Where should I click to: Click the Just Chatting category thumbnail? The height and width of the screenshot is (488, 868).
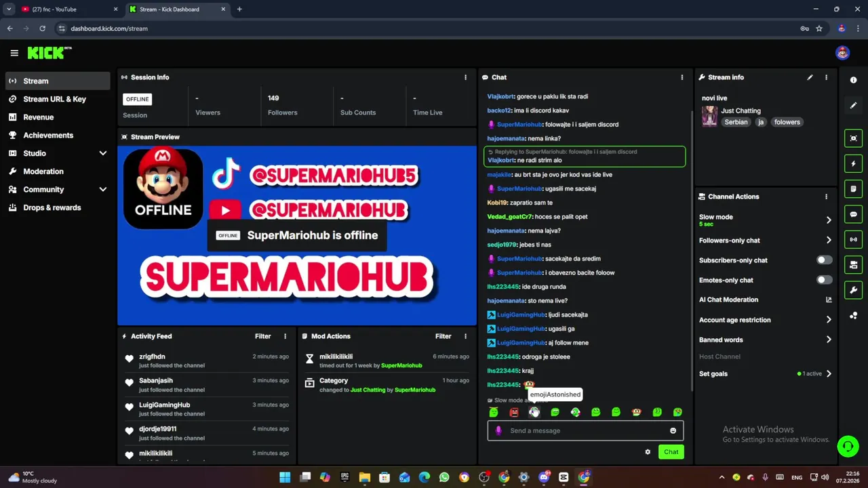[x=709, y=116]
